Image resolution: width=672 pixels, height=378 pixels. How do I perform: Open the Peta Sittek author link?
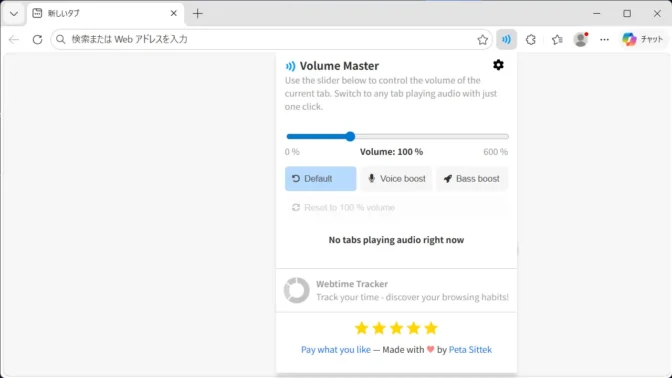[x=470, y=350]
